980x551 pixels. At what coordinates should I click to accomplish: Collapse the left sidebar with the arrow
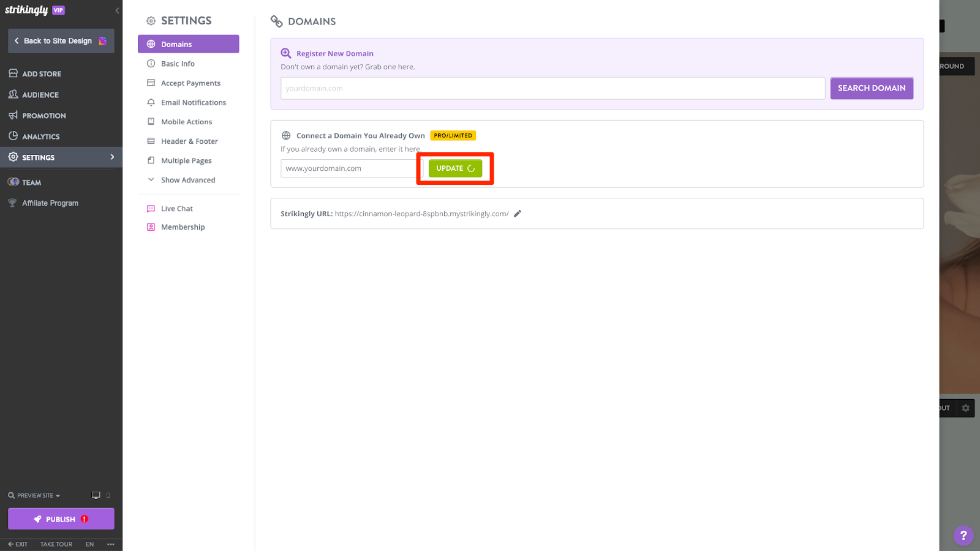point(117,10)
